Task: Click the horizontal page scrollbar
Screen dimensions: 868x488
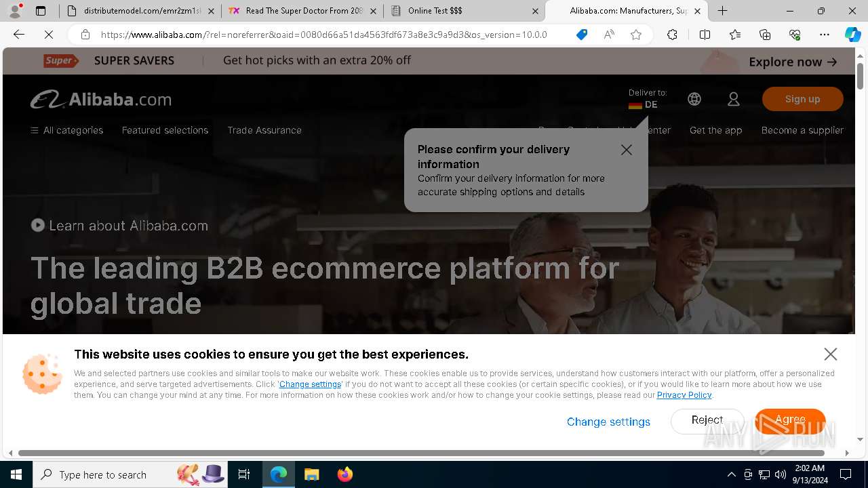Action: (x=421, y=453)
